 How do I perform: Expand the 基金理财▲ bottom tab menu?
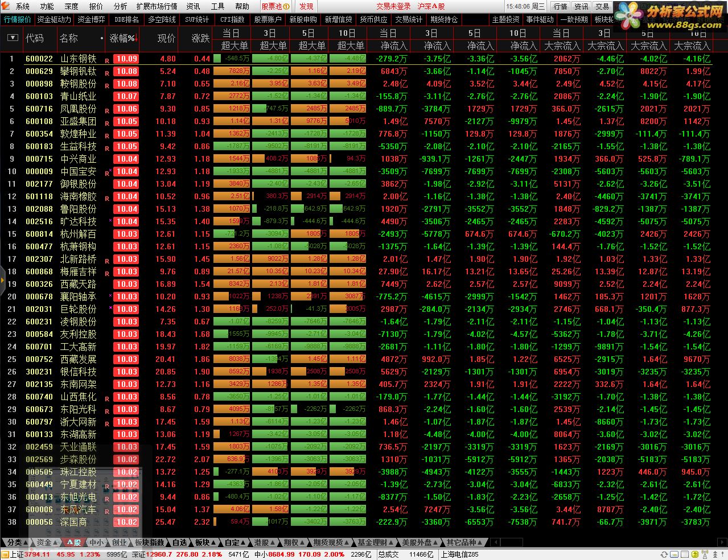[375, 542]
